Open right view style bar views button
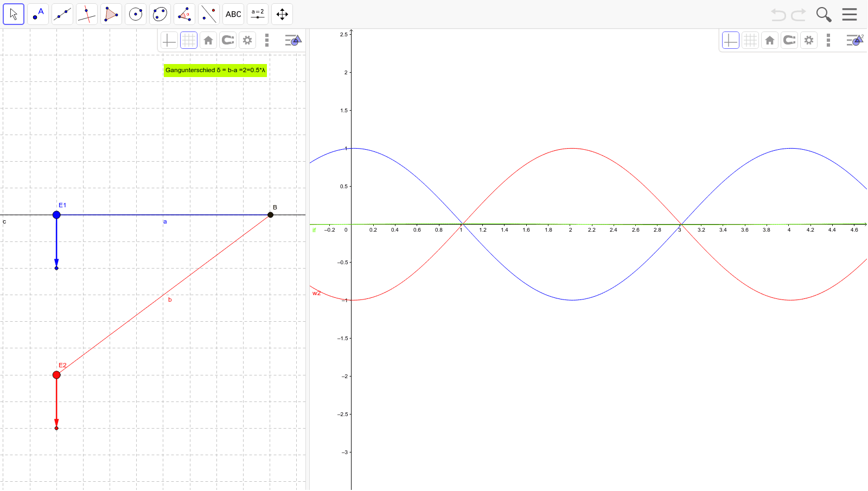The width and height of the screenshot is (868, 491). tap(854, 40)
